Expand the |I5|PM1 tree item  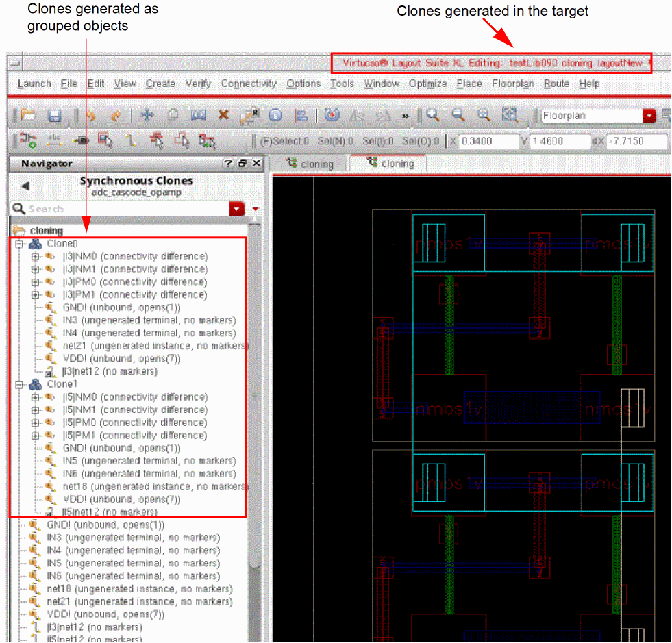[x=36, y=436]
